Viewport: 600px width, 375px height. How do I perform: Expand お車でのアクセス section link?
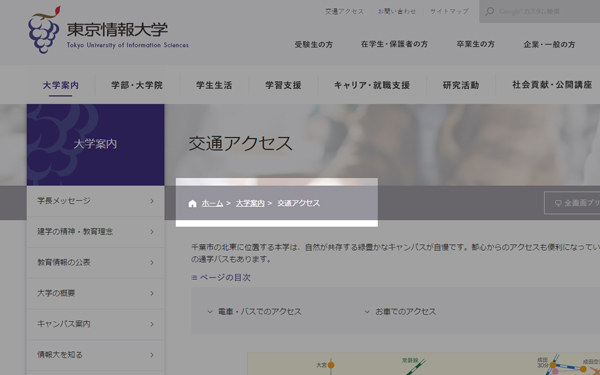point(400,311)
